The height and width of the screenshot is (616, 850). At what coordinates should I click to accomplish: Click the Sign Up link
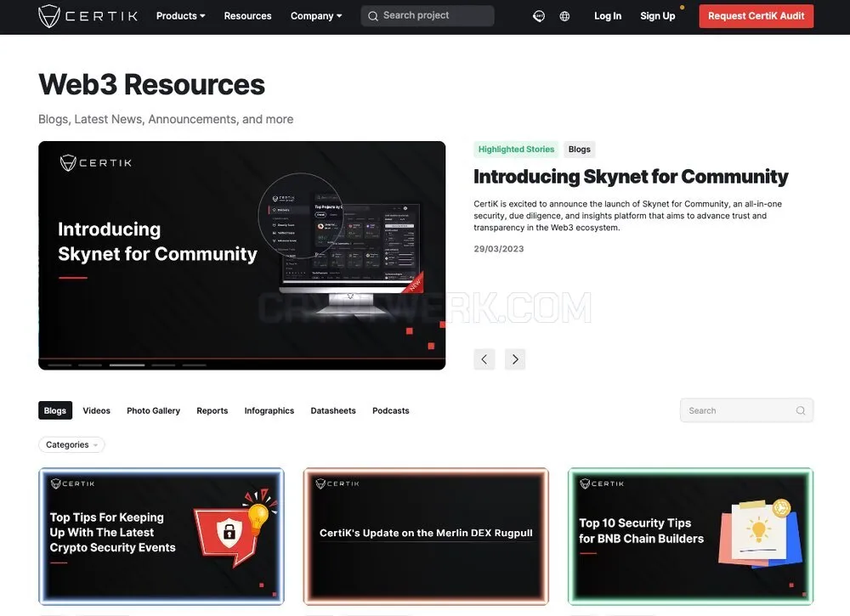tap(658, 15)
